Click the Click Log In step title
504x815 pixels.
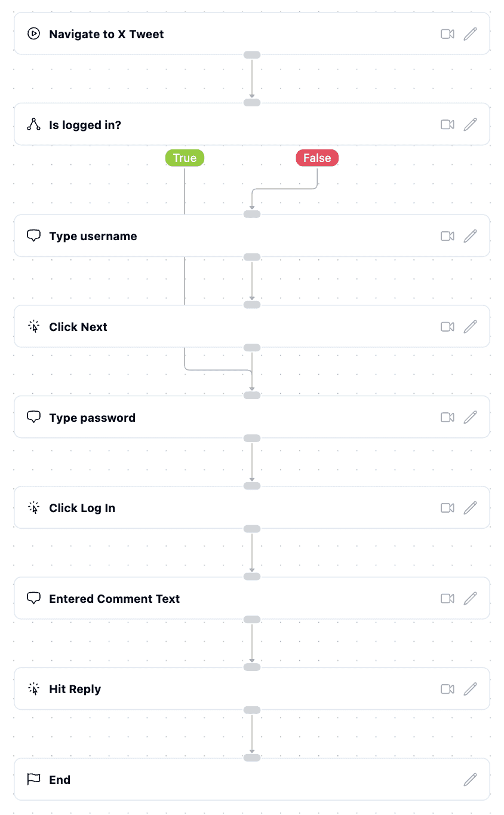[x=82, y=508]
